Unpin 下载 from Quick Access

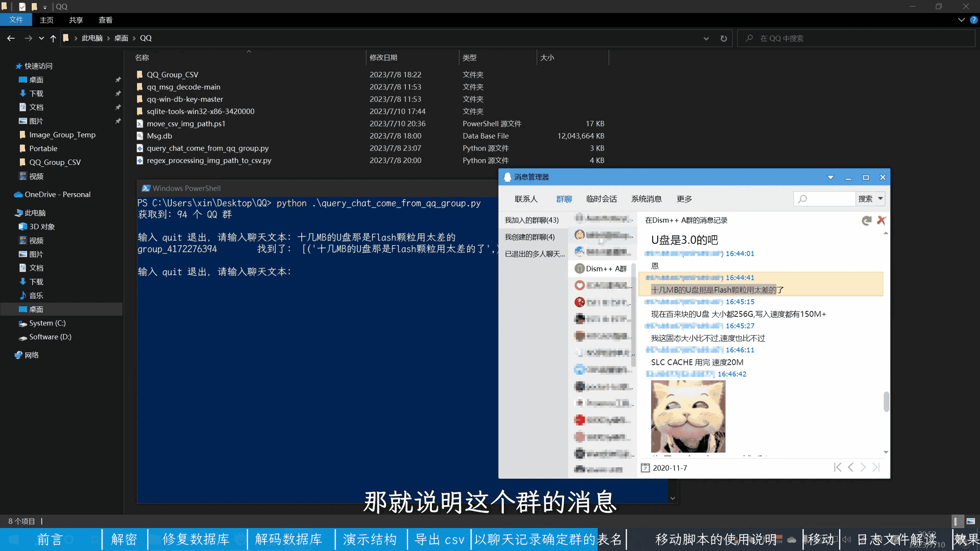click(118, 93)
